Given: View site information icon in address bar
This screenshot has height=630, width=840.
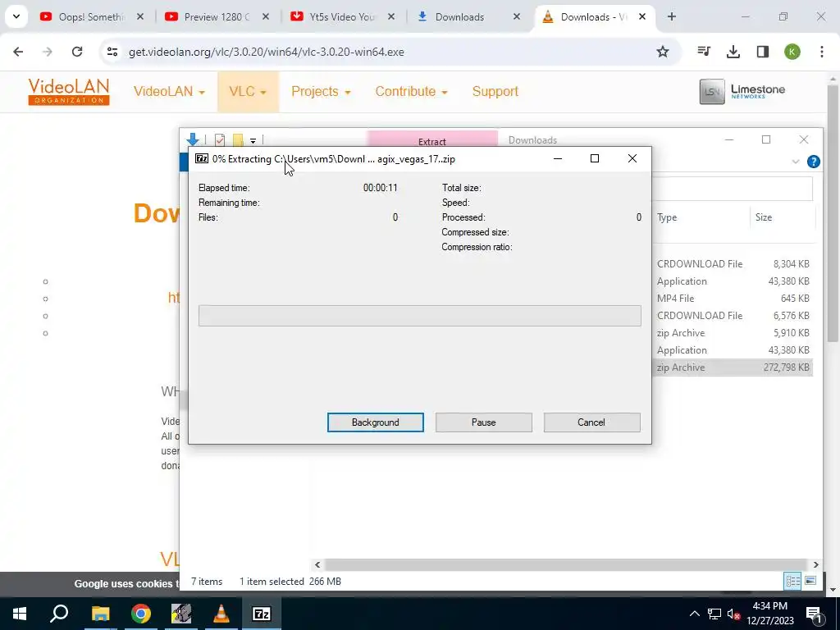Looking at the screenshot, I should (x=112, y=52).
